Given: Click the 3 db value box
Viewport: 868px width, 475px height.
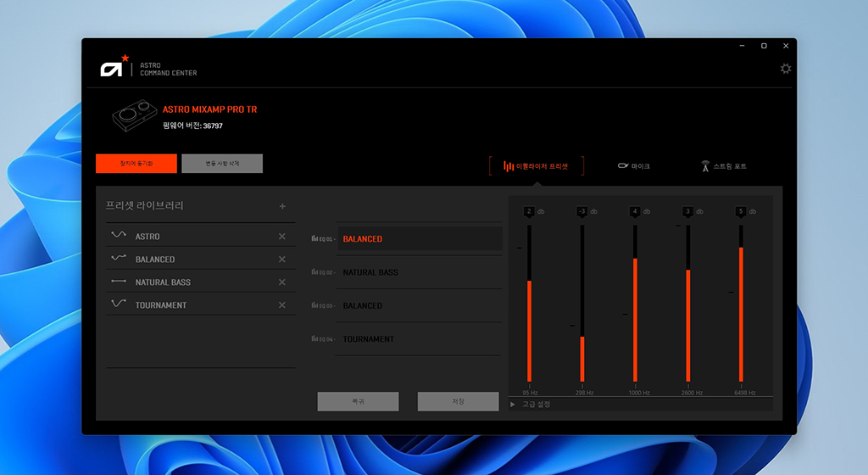Looking at the screenshot, I should [687, 211].
